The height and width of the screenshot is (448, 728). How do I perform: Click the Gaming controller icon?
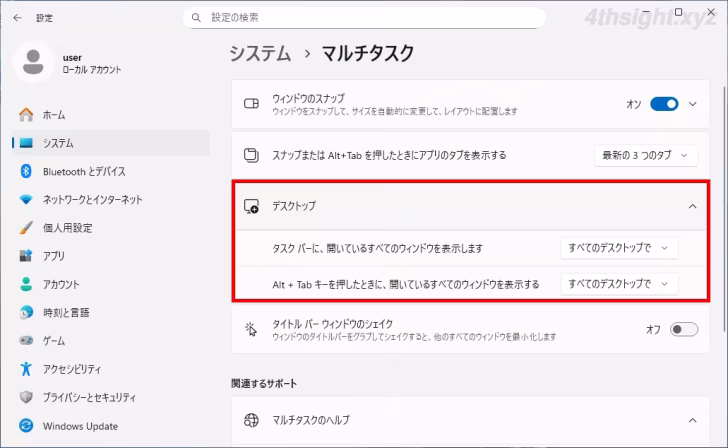pyautogui.click(x=26, y=341)
